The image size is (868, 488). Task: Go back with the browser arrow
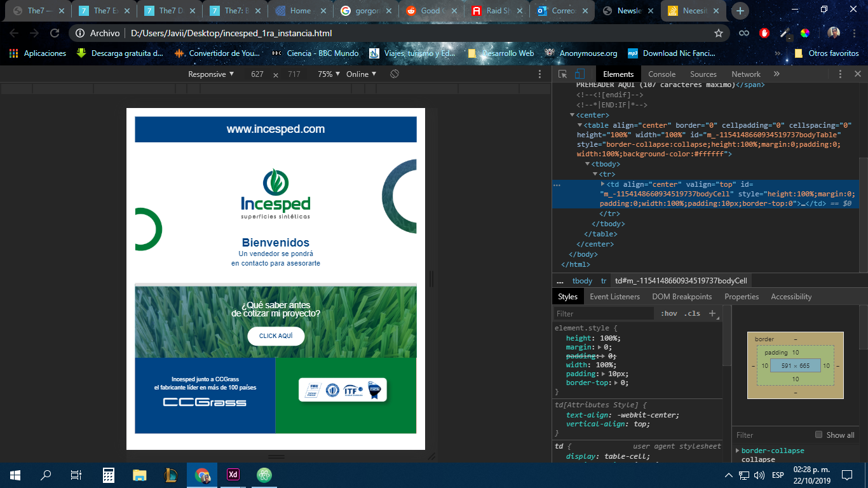pyautogui.click(x=14, y=33)
